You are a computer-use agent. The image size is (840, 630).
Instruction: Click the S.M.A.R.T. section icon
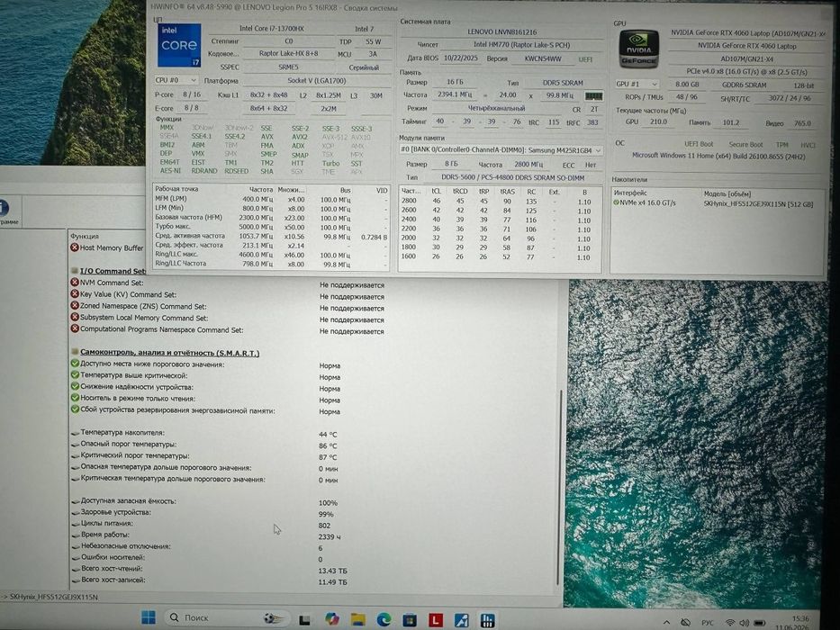[75, 352]
